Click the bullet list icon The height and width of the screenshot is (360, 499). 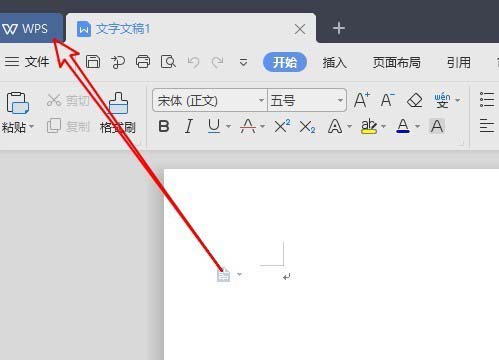[487, 100]
